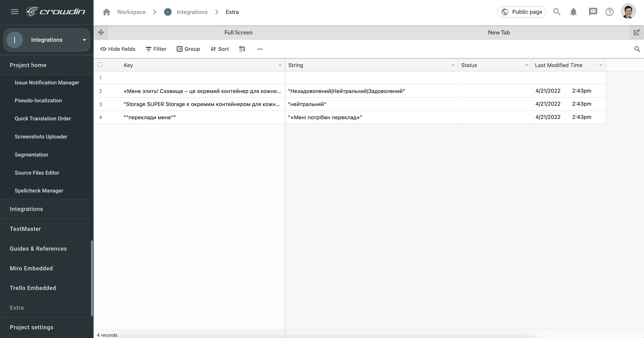Open the Key column dropdown arrow
Image resolution: width=644 pixels, height=338 pixels.
tap(280, 65)
